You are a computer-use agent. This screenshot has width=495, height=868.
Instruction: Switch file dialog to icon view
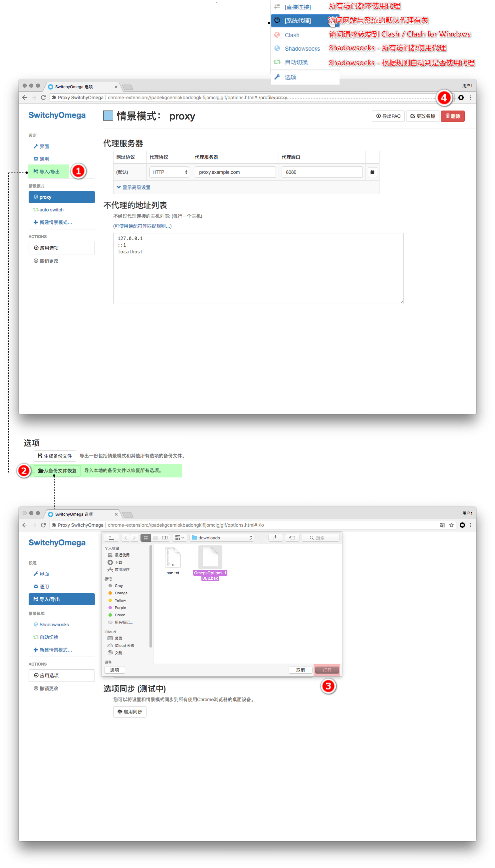coord(145,537)
